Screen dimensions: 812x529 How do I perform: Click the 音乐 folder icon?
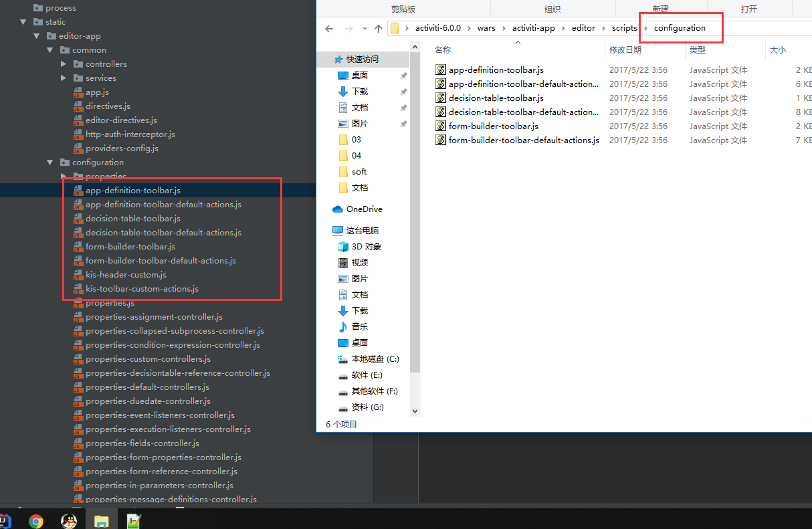coord(343,327)
